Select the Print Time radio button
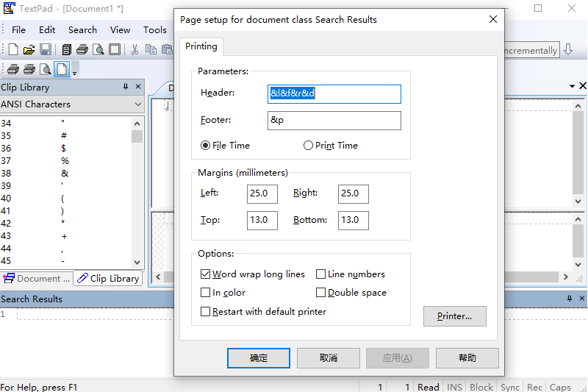The width and height of the screenshot is (588, 392). pyautogui.click(x=309, y=146)
